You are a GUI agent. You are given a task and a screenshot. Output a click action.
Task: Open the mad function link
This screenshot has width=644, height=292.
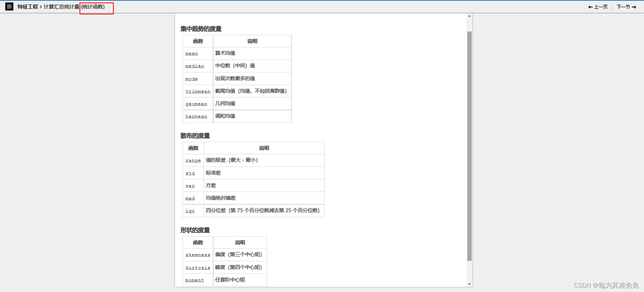pos(190,198)
